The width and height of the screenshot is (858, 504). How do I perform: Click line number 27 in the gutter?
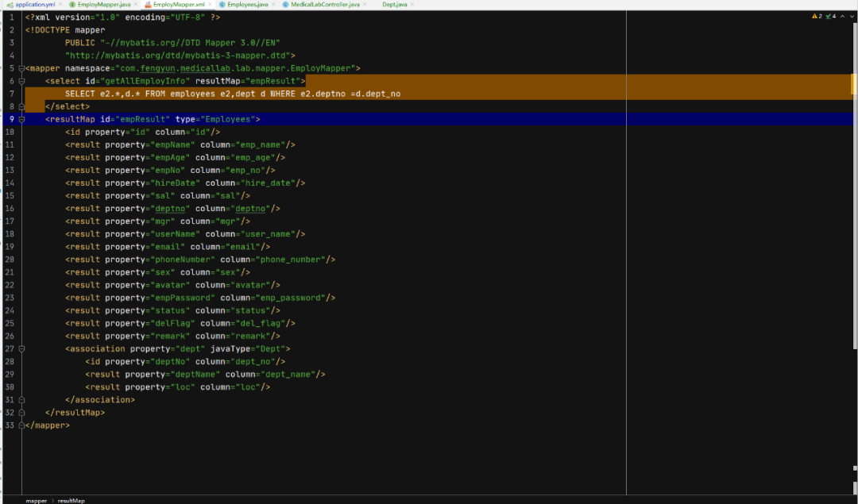click(10, 348)
